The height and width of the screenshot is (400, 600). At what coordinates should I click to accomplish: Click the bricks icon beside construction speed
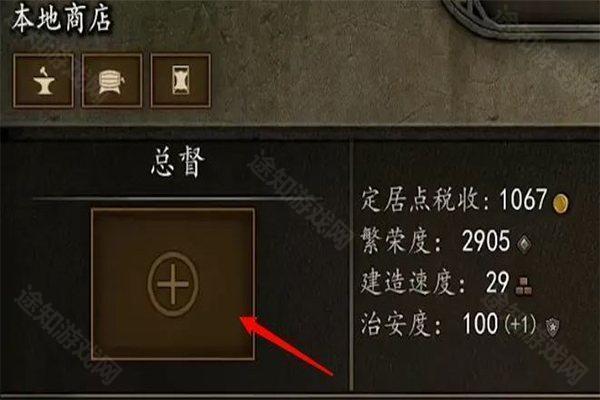(523, 287)
